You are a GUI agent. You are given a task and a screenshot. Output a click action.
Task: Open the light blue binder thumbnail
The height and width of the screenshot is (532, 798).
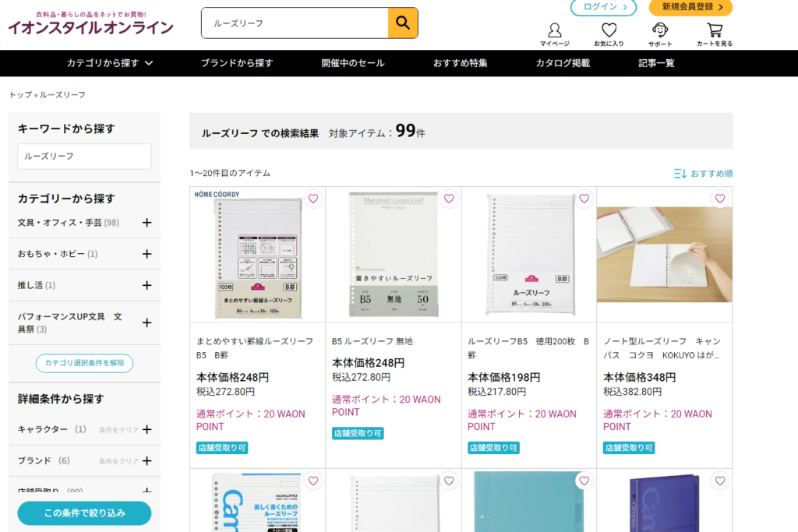coord(529,501)
